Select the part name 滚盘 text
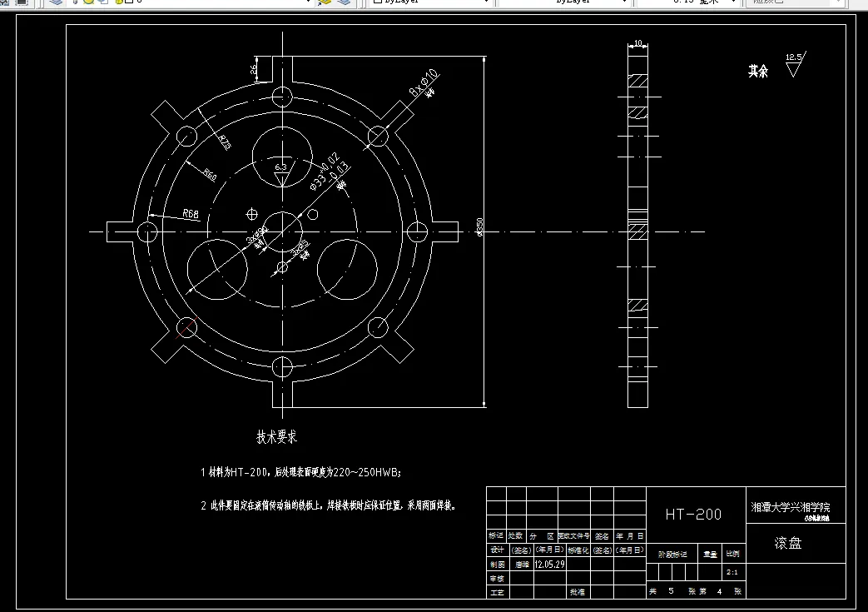 (x=788, y=543)
